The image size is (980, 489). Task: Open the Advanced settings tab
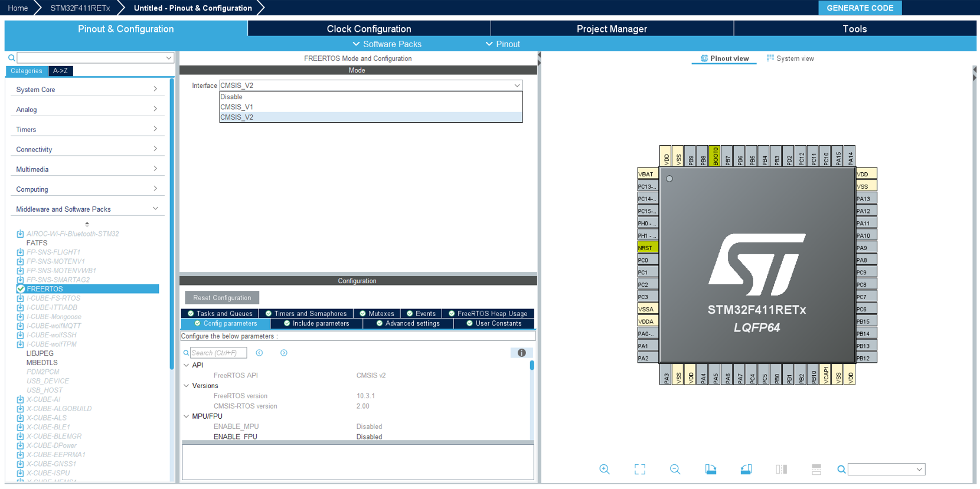[408, 324]
